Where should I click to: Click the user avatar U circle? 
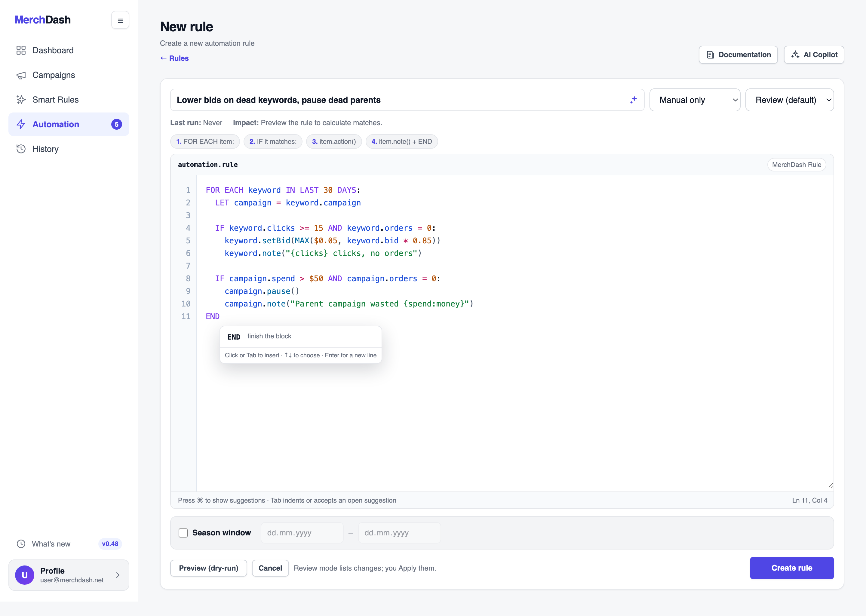click(25, 575)
